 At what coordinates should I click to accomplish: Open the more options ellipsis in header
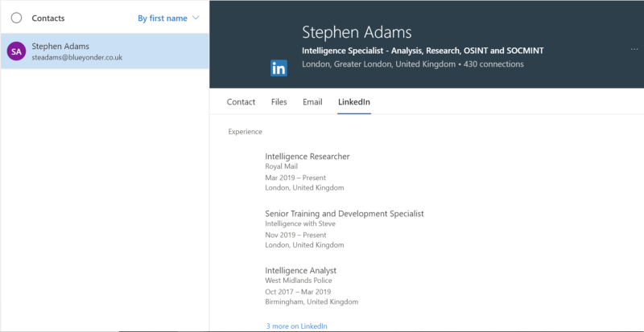point(634,50)
